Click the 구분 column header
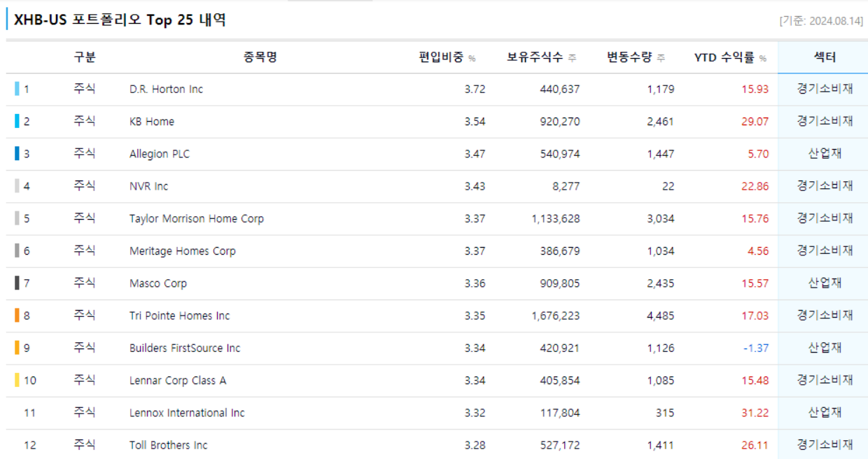This screenshot has width=868, height=459. [x=84, y=57]
